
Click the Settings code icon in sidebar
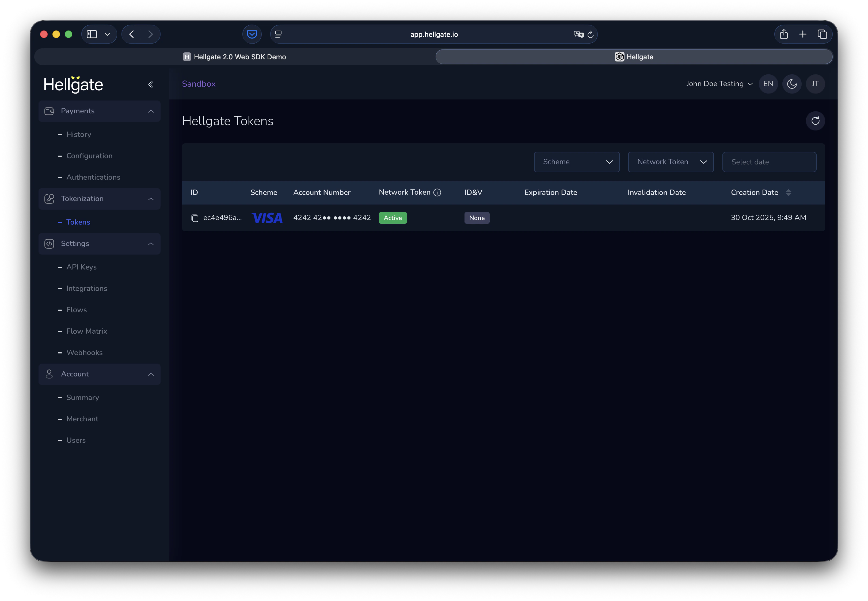[x=50, y=244]
